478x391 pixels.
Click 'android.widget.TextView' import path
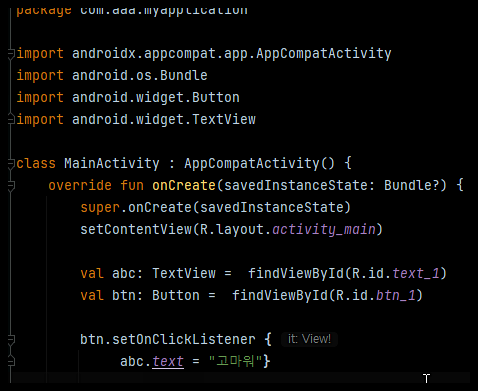164,119
